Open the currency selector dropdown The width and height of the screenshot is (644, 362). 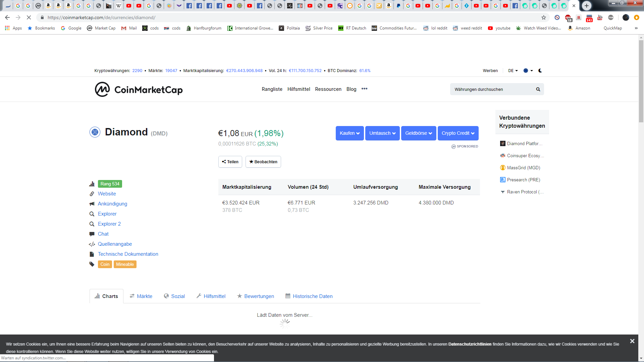coord(528,71)
